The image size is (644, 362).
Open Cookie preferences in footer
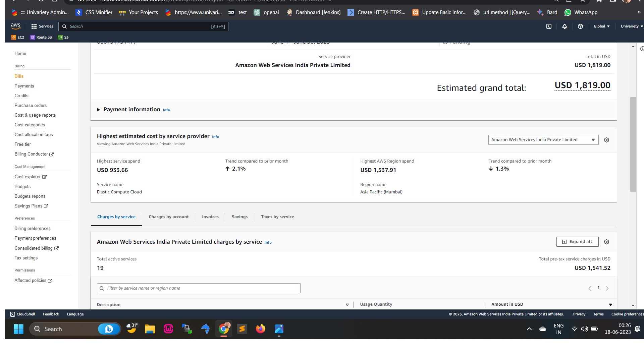tap(627, 314)
